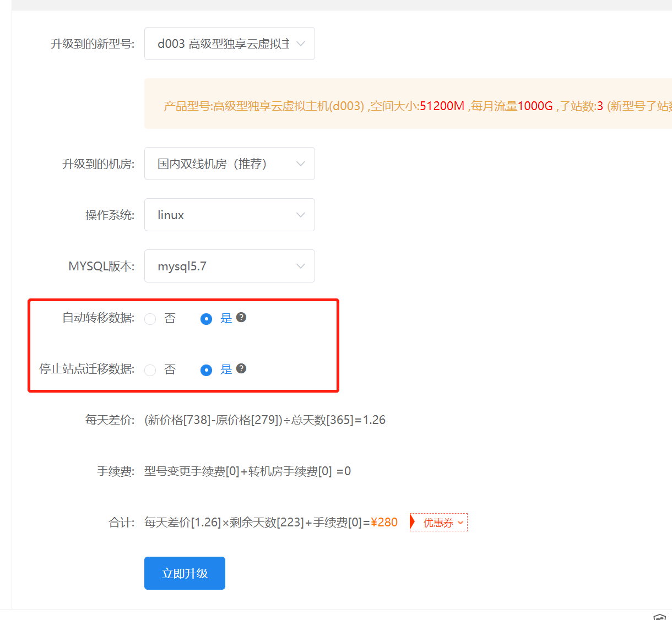Select 否 for 自动转移数据
Image resolution: width=672 pixels, height=620 pixels.
coord(150,319)
